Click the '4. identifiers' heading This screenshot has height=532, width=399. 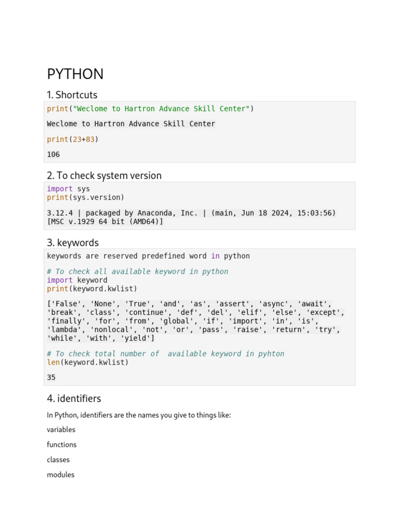(74, 398)
